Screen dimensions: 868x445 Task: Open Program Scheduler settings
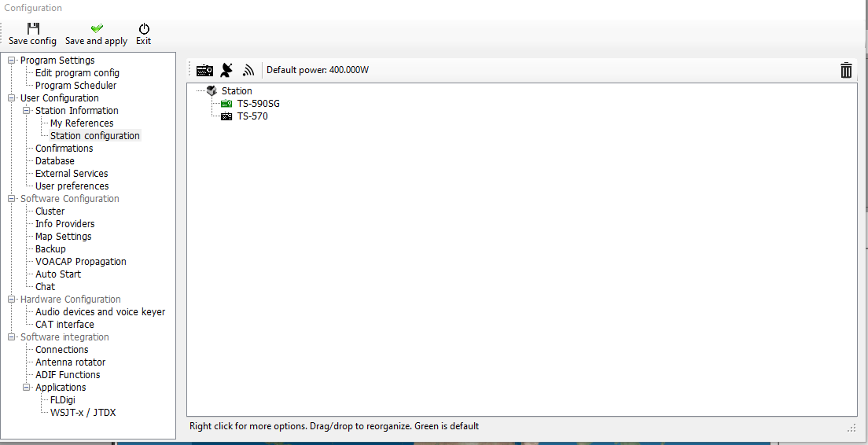(x=75, y=85)
